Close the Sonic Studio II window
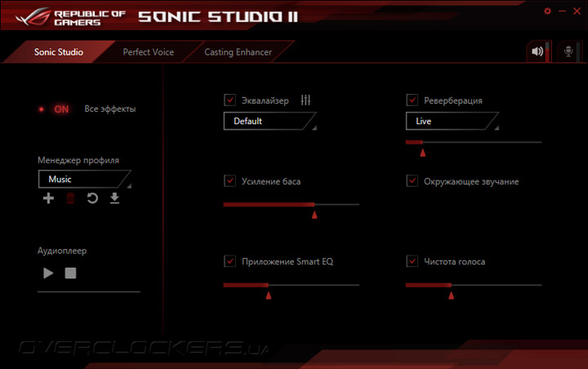The image size is (588, 369). pos(577,11)
